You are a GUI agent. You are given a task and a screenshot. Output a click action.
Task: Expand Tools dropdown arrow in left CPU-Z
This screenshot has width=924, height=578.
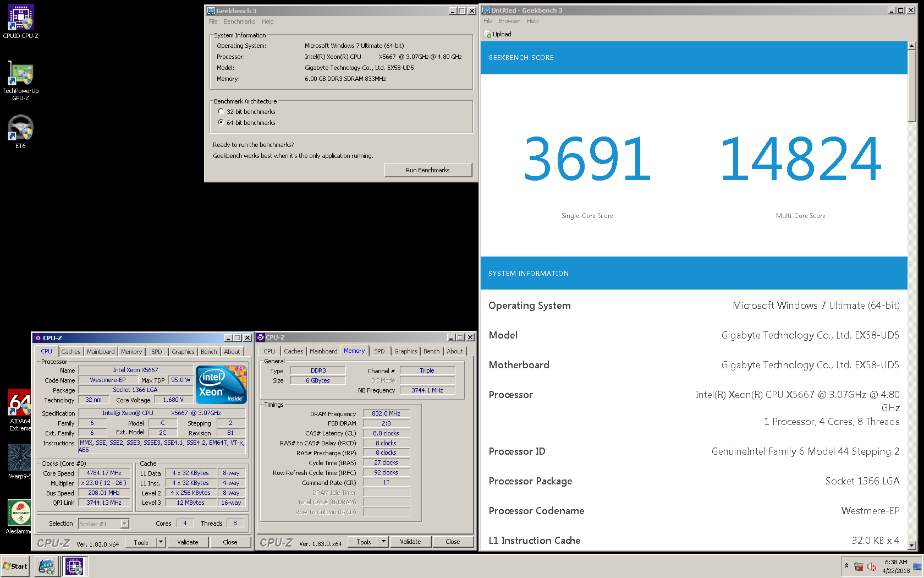[161, 542]
